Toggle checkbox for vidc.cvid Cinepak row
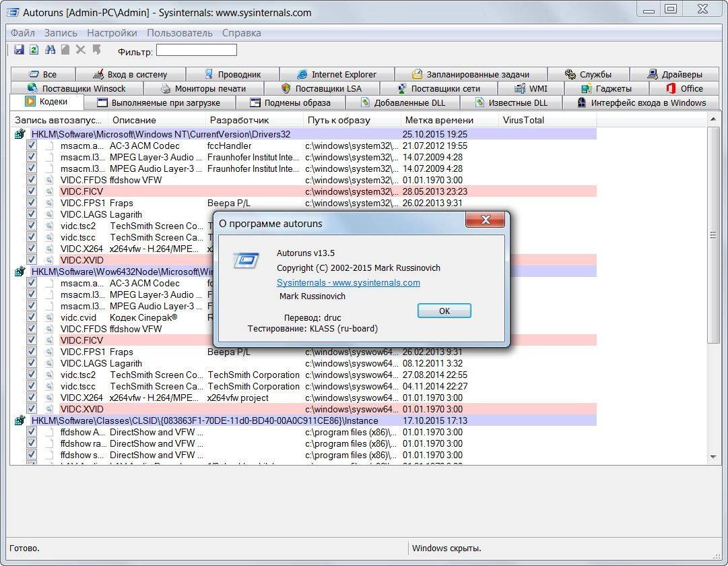The image size is (728, 566). [x=31, y=317]
